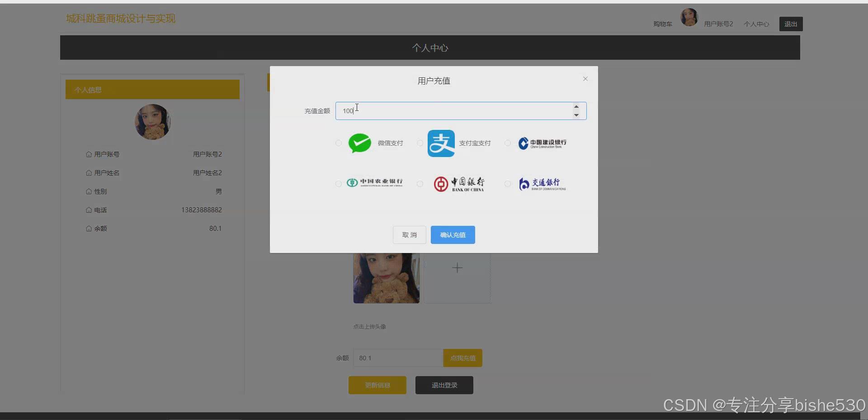868x420 pixels.
Task: Click the Bank of China logo
Action: [459, 184]
